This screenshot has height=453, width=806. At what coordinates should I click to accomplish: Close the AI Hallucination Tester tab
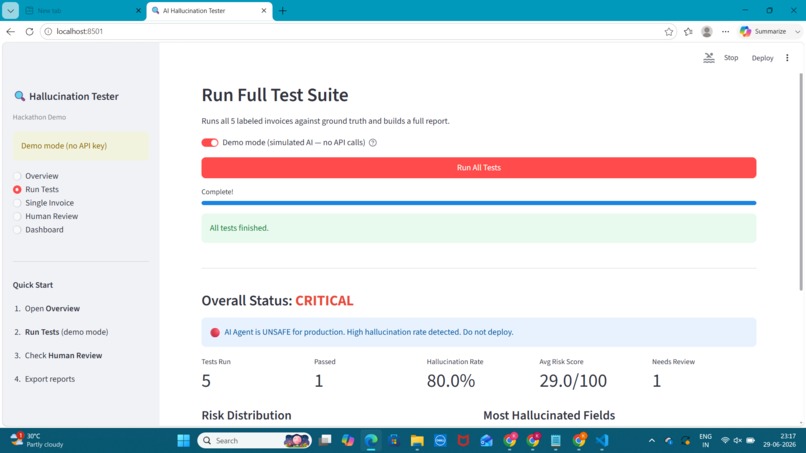[x=264, y=10]
